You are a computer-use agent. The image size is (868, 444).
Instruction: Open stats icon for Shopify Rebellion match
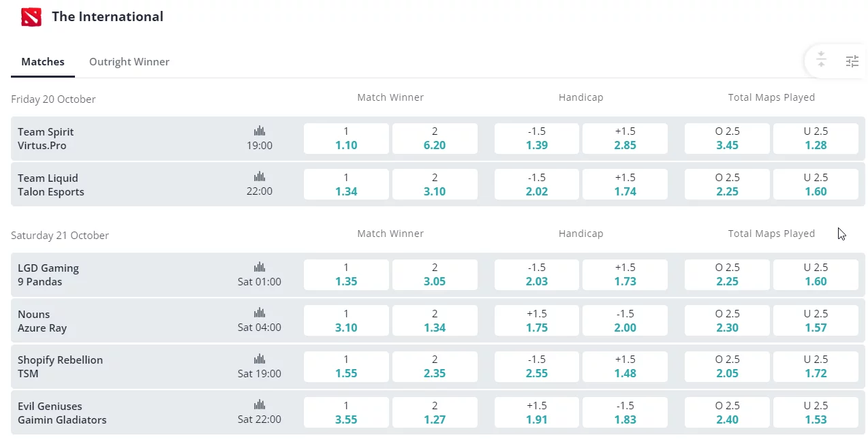point(260,359)
